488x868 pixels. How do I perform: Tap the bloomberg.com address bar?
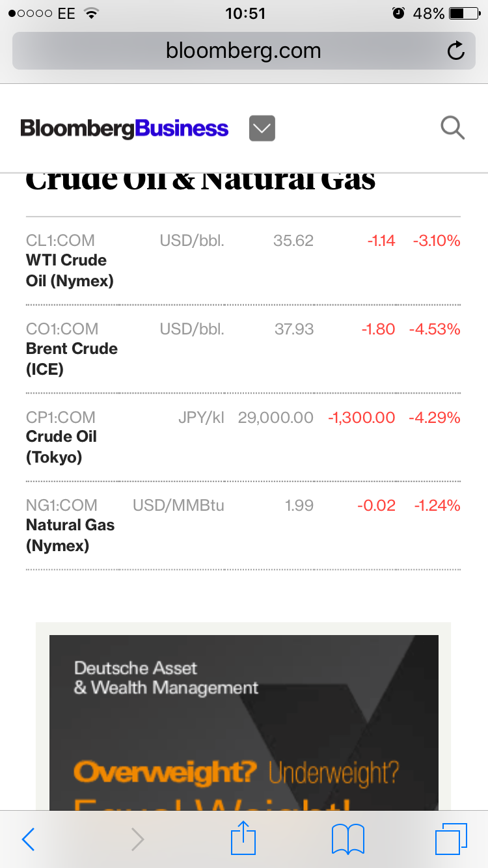click(243, 51)
